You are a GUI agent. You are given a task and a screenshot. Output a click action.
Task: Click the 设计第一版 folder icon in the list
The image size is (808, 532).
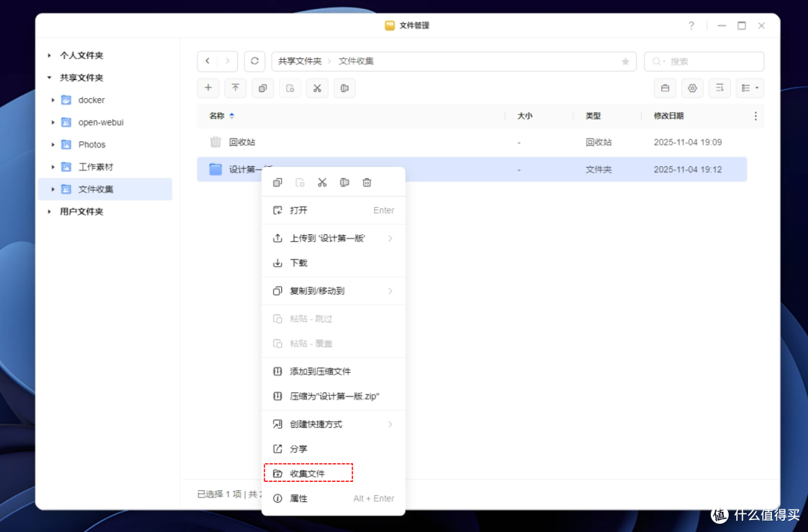215,169
